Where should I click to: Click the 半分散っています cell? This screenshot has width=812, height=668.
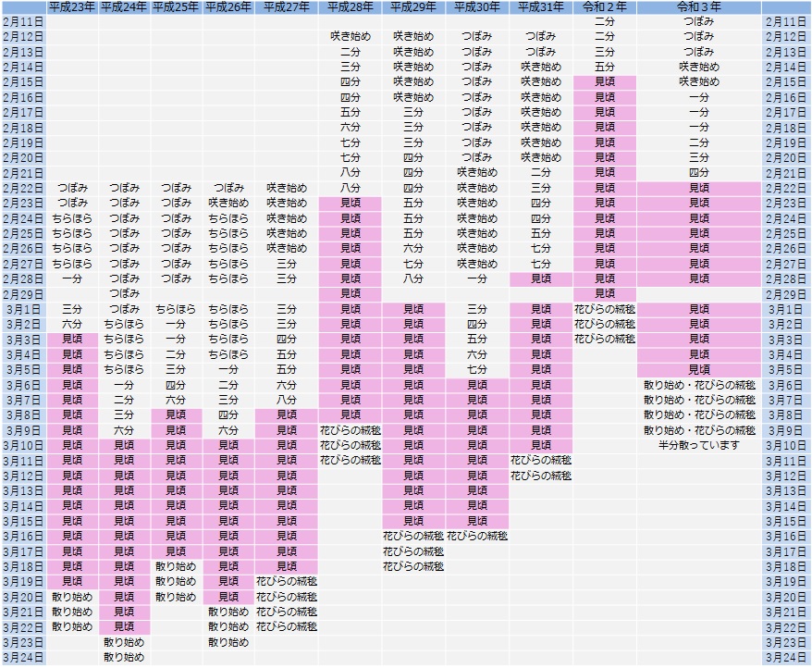click(698, 445)
